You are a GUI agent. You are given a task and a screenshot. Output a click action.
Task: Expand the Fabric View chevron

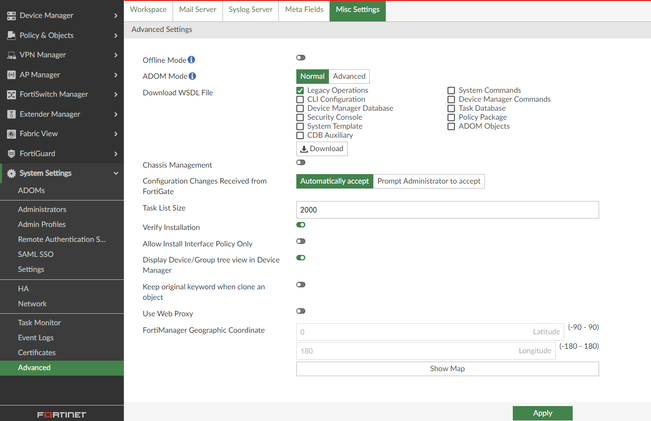[x=116, y=134]
